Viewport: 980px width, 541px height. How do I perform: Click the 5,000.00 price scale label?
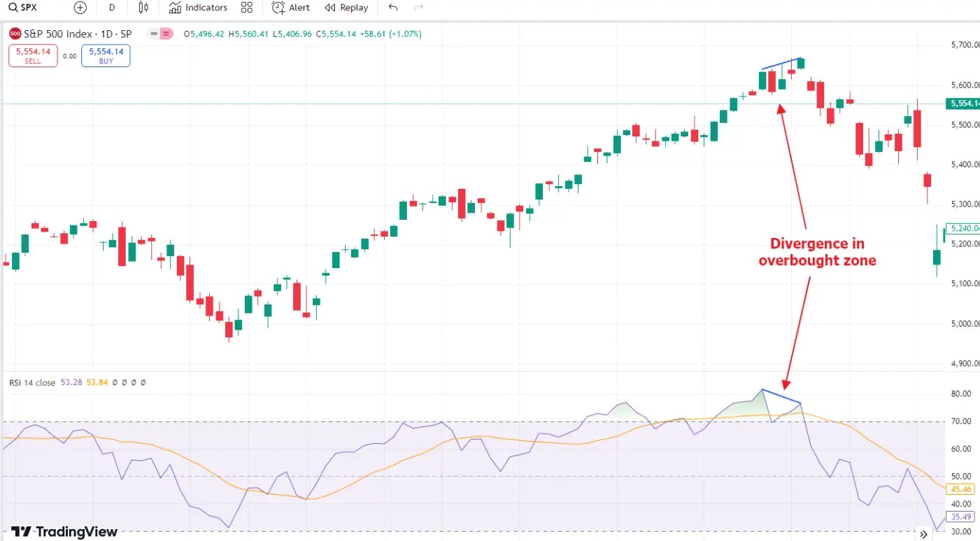[x=965, y=324]
